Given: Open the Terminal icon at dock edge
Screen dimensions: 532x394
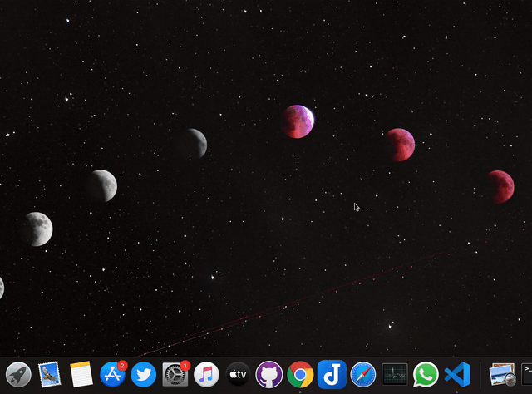Looking at the screenshot, I should pyautogui.click(x=527, y=374).
